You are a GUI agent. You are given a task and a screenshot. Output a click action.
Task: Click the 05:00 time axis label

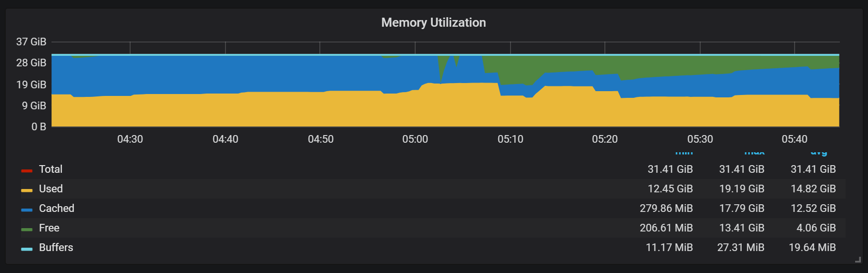coord(415,139)
